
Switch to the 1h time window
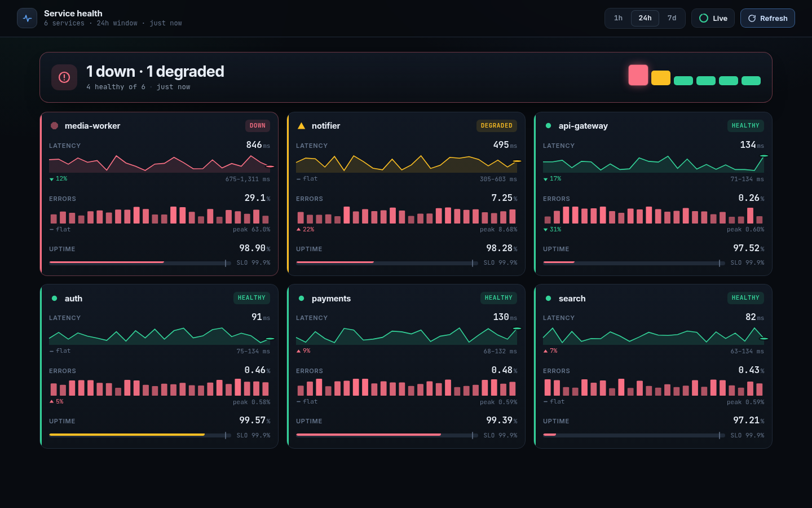[x=618, y=18]
